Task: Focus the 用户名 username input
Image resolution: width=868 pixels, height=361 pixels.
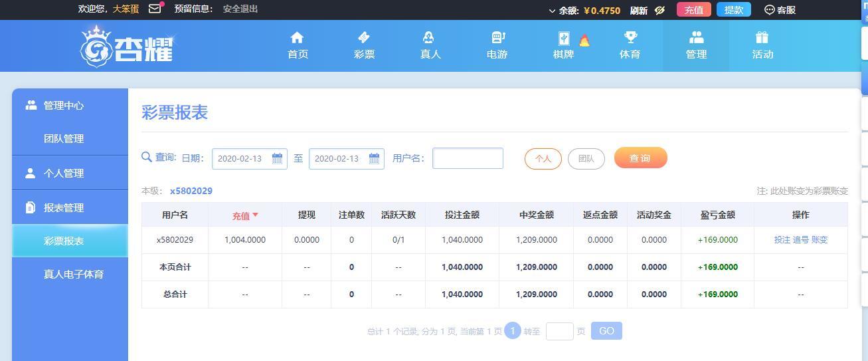Action: coord(468,158)
